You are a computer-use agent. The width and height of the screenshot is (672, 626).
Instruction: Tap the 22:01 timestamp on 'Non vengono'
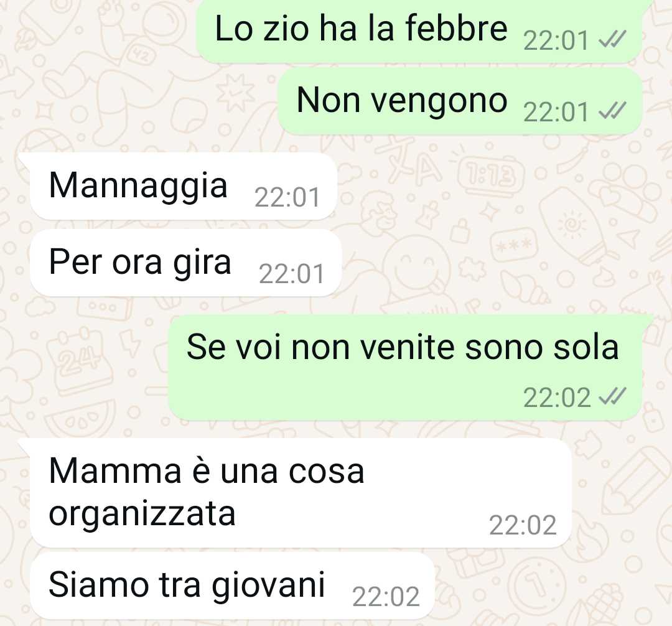556,112
